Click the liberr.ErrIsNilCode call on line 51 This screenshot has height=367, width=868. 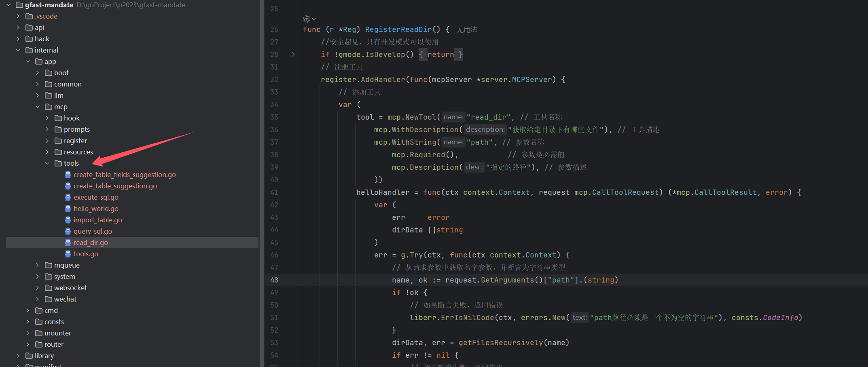click(452, 318)
